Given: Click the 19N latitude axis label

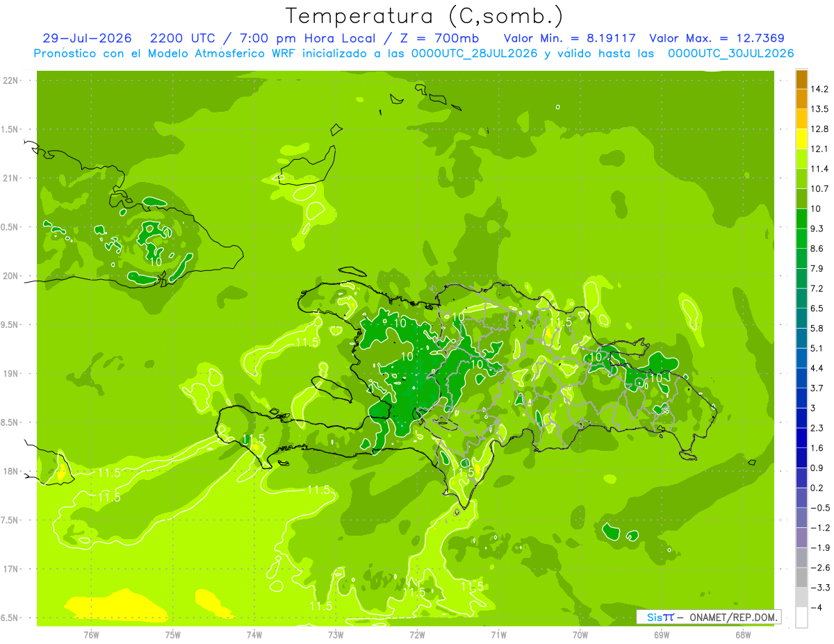Looking at the screenshot, I should [x=11, y=374].
